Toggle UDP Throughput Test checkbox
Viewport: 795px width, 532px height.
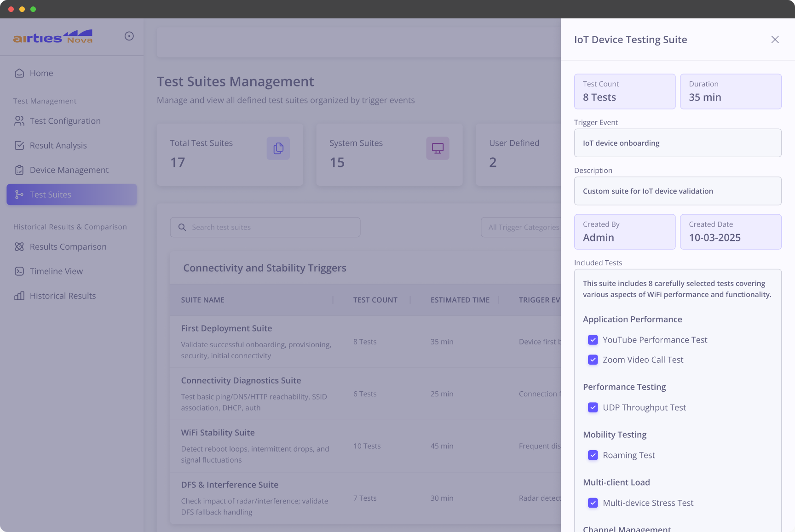pyautogui.click(x=593, y=407)
